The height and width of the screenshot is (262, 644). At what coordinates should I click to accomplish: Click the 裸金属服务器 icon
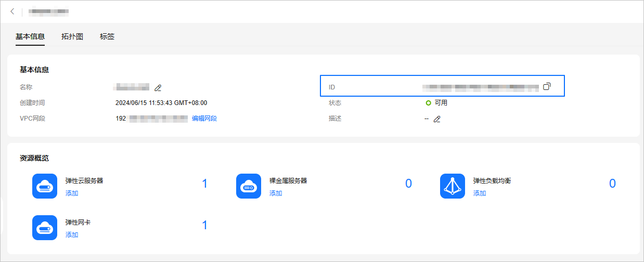pos(249,186)
